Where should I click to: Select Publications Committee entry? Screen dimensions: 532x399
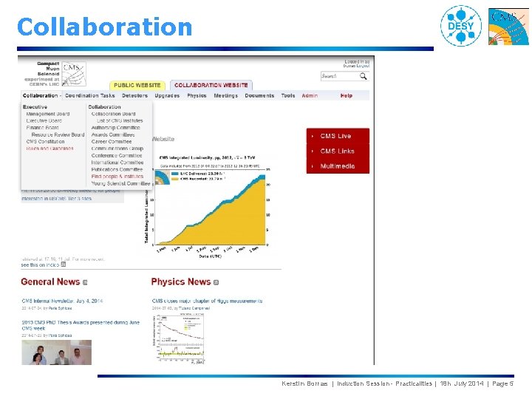(117, 169)
